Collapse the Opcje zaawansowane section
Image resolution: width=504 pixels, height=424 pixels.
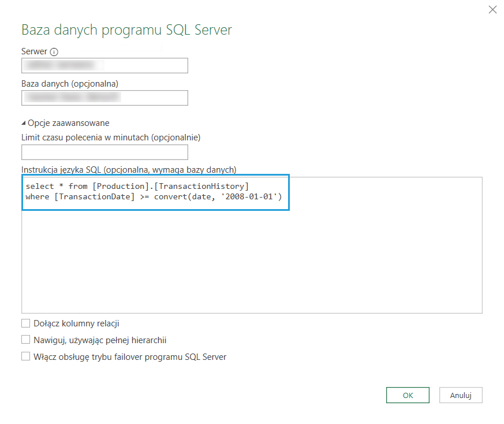(24, 123)
